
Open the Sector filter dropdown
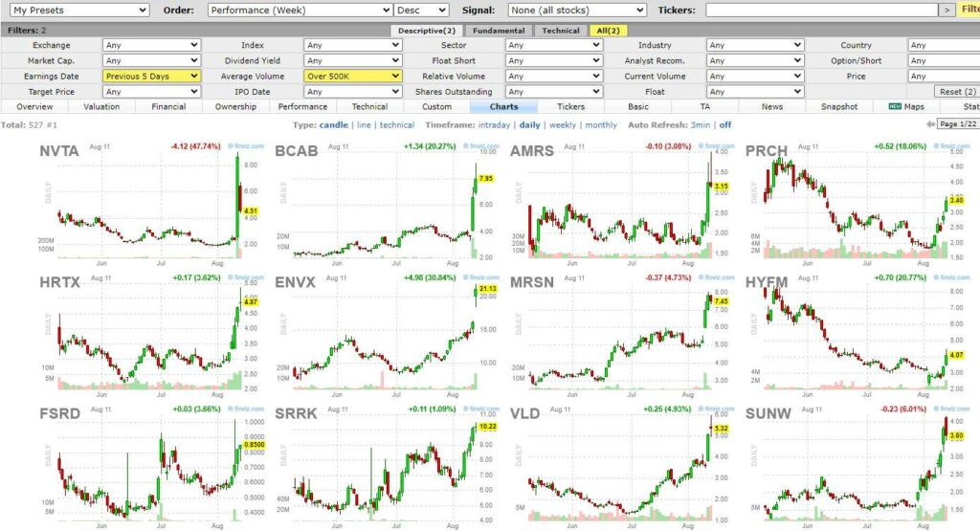coord(554,45)
